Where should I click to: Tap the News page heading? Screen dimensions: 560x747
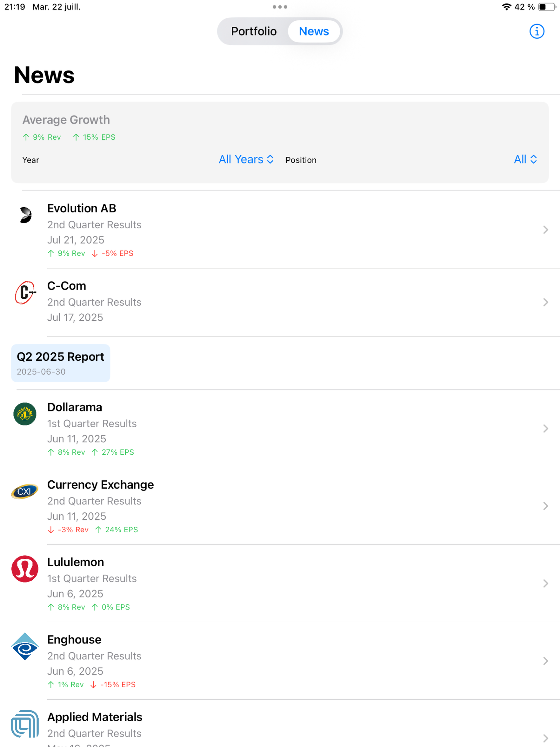click(x=44, y=75)
